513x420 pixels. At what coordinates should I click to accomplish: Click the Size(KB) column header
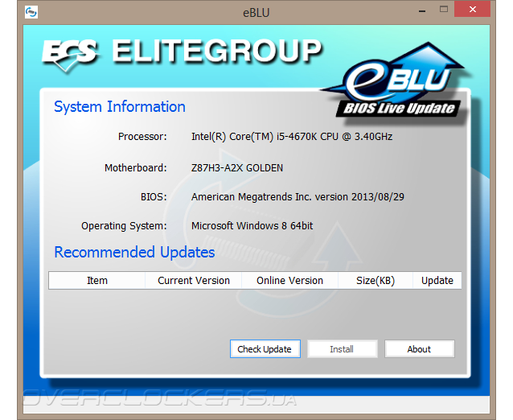[x=376, y=281]
